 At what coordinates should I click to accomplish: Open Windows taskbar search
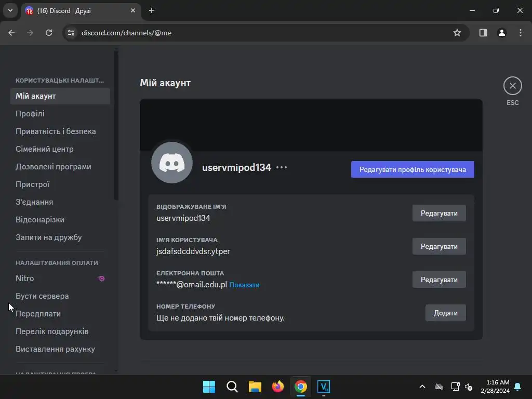232,387
